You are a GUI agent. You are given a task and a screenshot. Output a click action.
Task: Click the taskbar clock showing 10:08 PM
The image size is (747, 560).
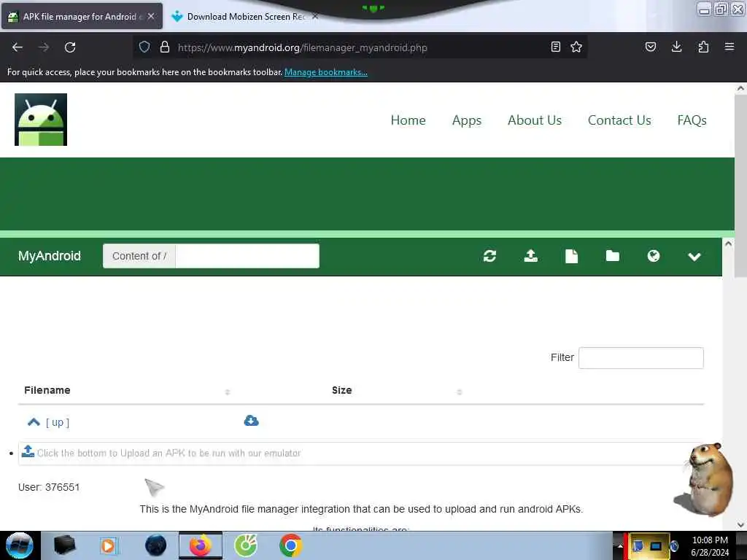(x=710, y=545)
